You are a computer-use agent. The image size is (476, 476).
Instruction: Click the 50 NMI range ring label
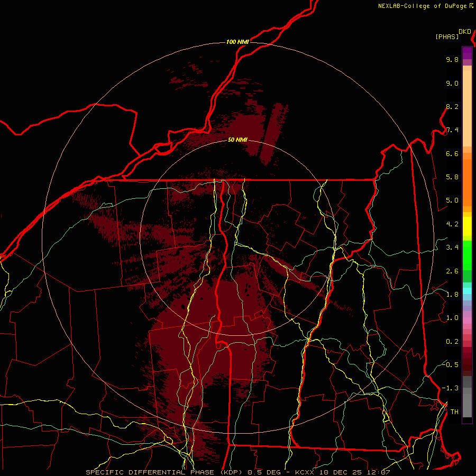pyautogui.click(x=237, y=140)
